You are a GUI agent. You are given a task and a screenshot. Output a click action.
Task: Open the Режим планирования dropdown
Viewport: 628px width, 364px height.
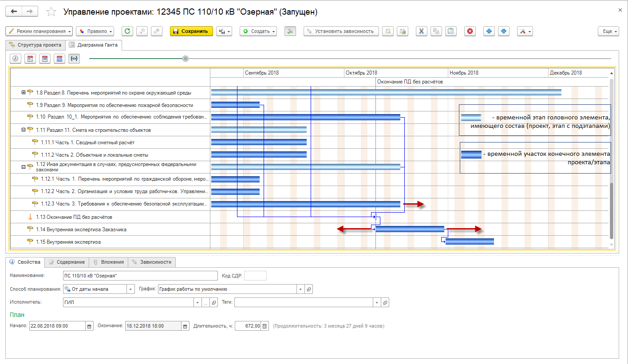pos(39,31)
